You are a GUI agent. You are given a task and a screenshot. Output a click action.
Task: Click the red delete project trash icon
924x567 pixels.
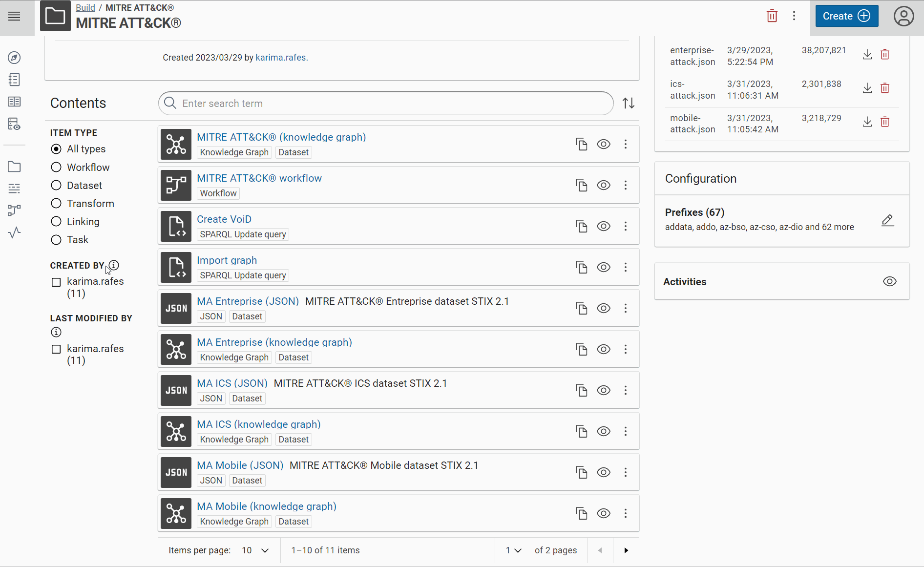772,16
